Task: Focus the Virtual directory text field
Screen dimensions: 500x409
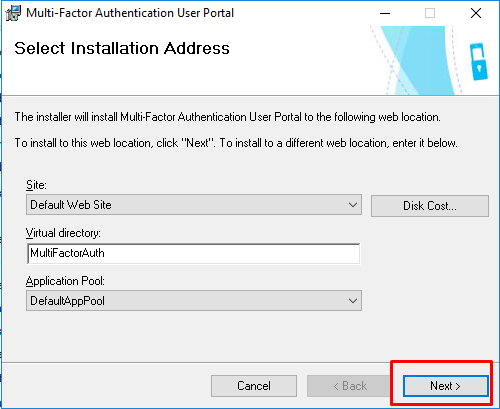Action: click(x=193, y=253)
